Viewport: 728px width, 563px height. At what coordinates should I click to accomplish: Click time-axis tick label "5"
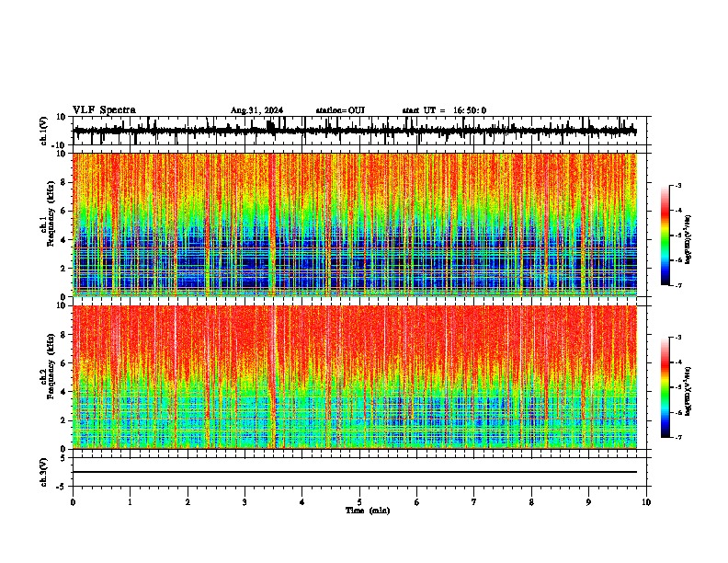[359, 502]
